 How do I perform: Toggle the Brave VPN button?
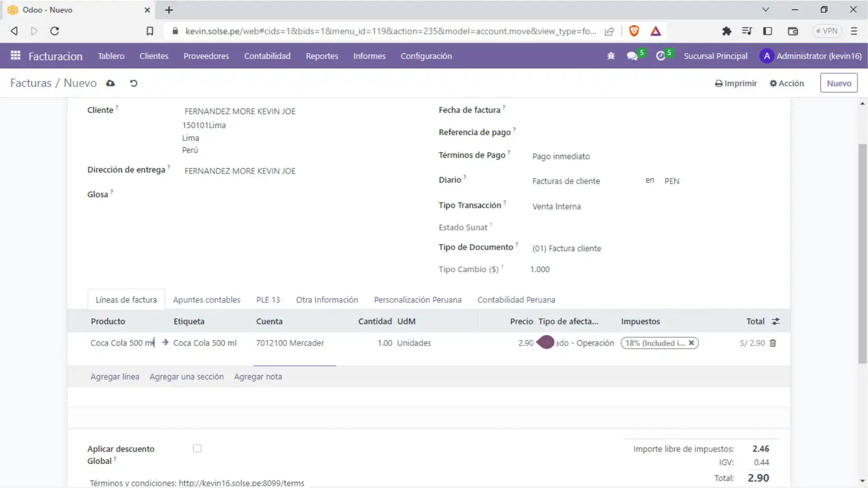[826, 31]
